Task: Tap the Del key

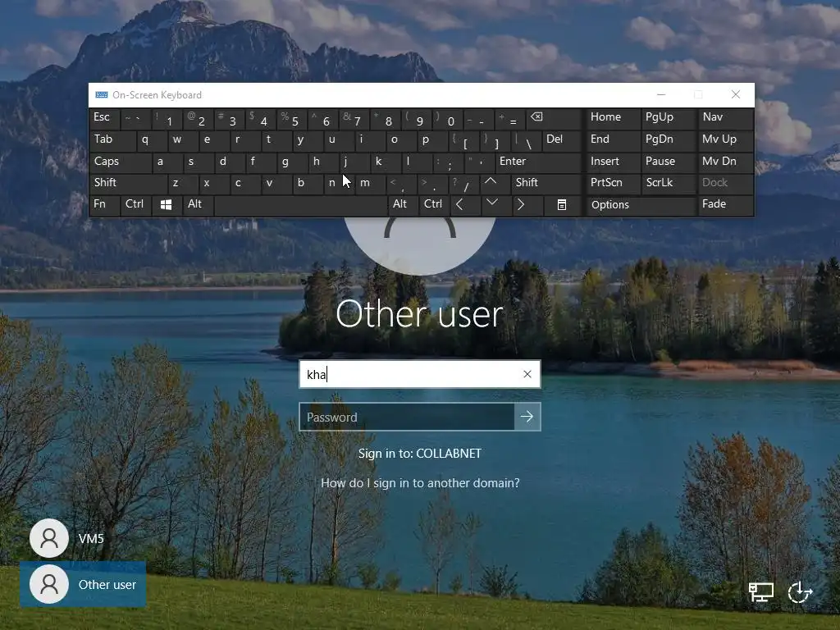Action: 562,140
